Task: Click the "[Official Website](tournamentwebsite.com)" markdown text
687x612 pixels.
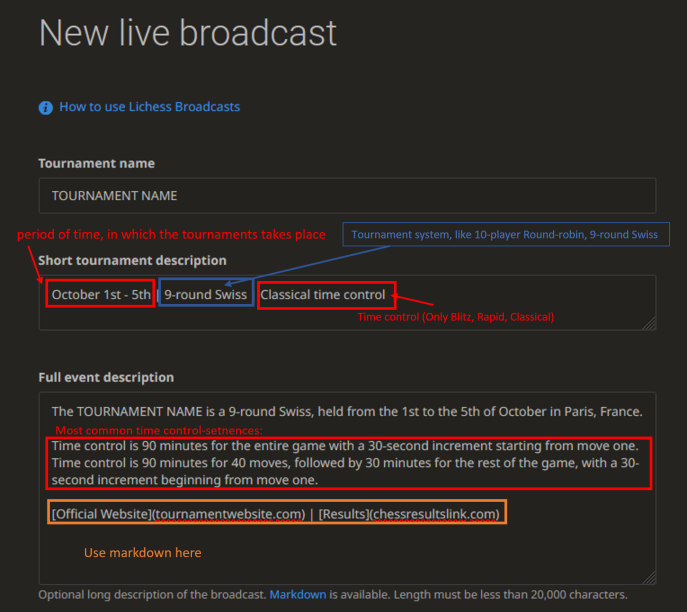Action: (x=178, y=514)
